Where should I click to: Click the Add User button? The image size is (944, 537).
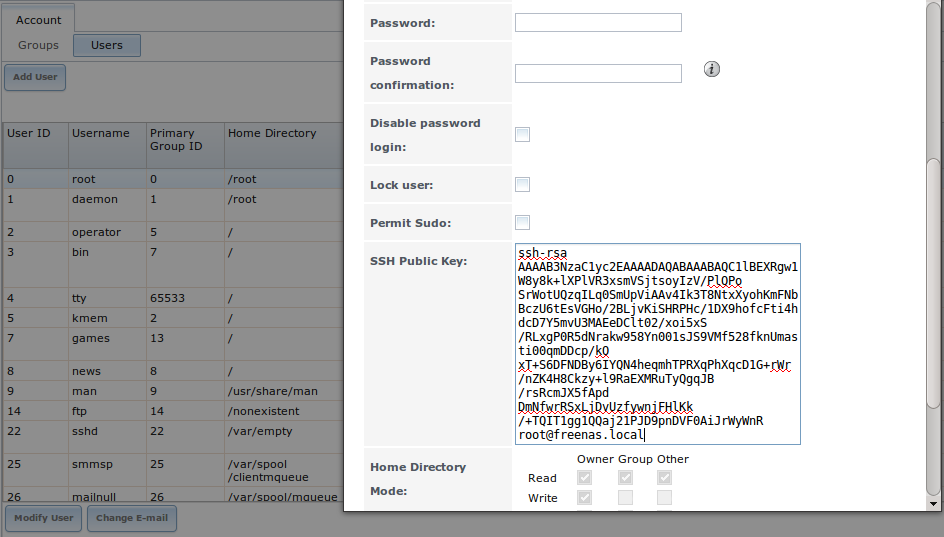pos(35,77)
